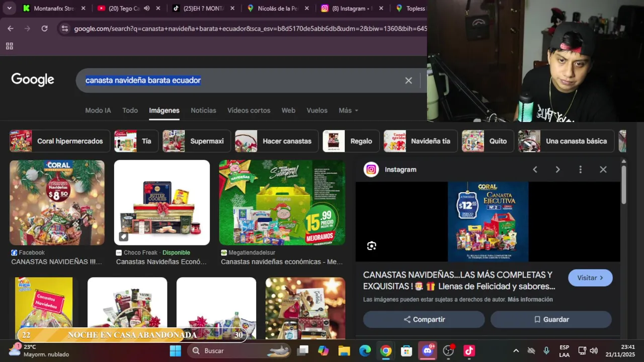This screenshot has width=644, height=362.
Task: Mute the audio icon on YouTube tab
Action: point(147,8)
